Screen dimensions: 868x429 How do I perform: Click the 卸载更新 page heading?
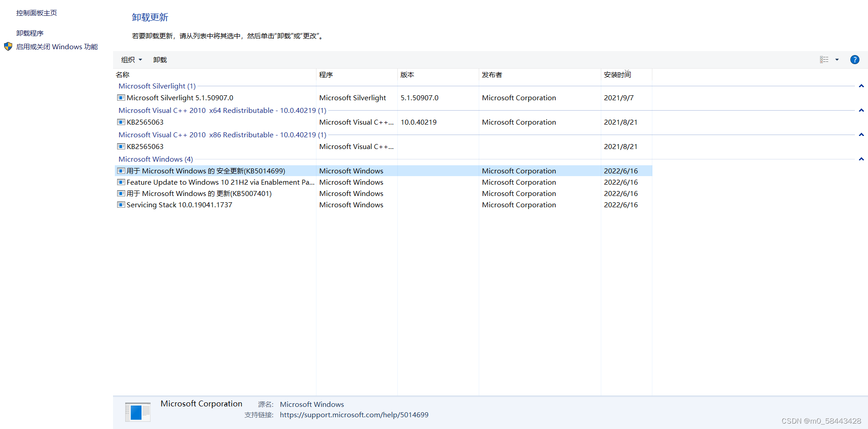pos(150,17)
